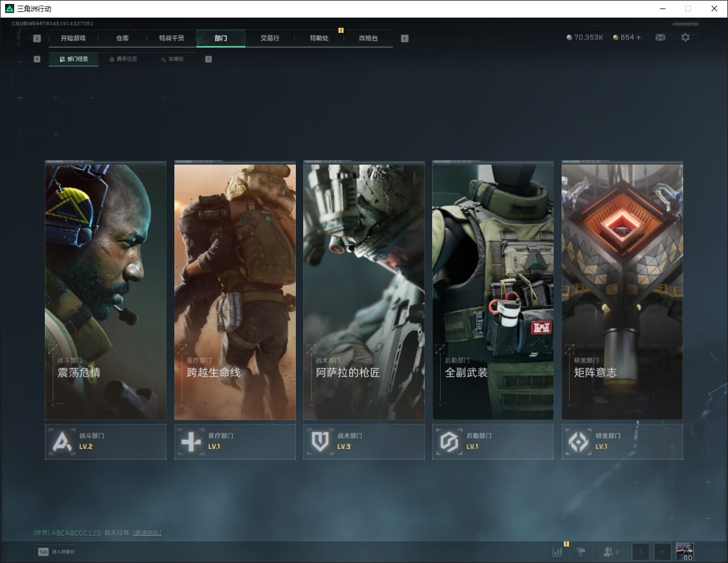Click the 战斗部门 LV.2 emblem icon
This screenshot has width=728, height=563.
[x=62, y=442]
